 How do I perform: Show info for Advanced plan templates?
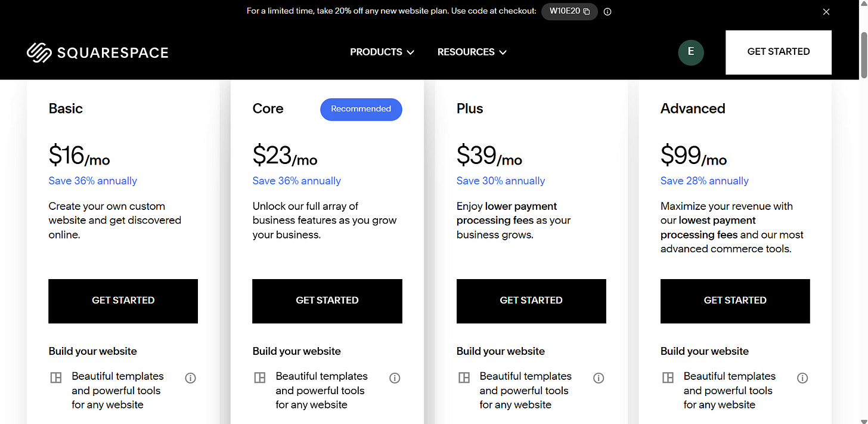tap(802, 377)
